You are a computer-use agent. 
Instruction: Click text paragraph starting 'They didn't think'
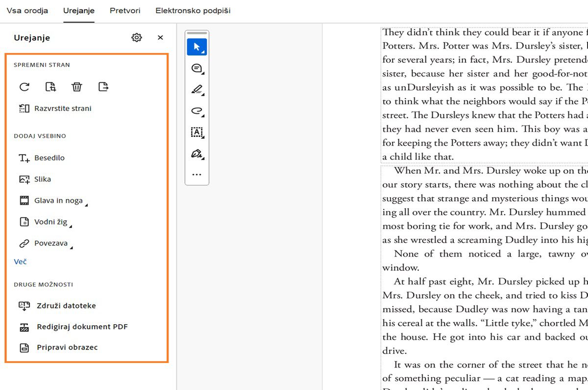(x=485, y=94)
